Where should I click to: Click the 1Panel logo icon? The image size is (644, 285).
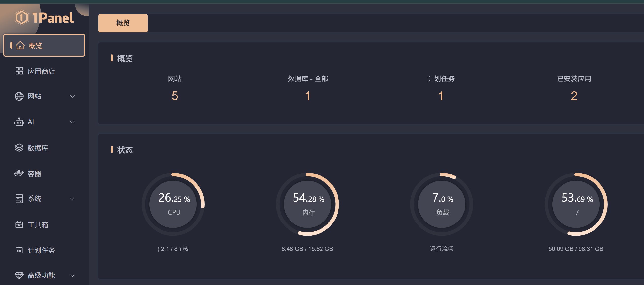click(x=21, y=17)
